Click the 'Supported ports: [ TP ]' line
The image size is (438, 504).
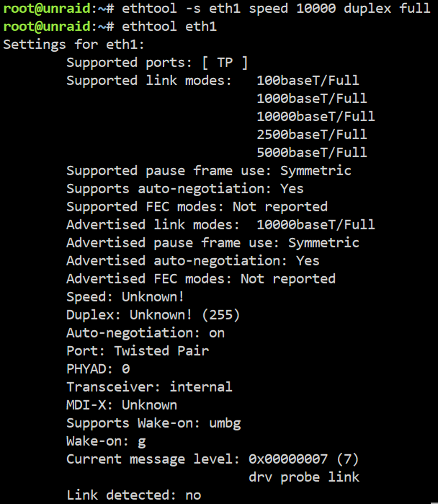(157, 63)
